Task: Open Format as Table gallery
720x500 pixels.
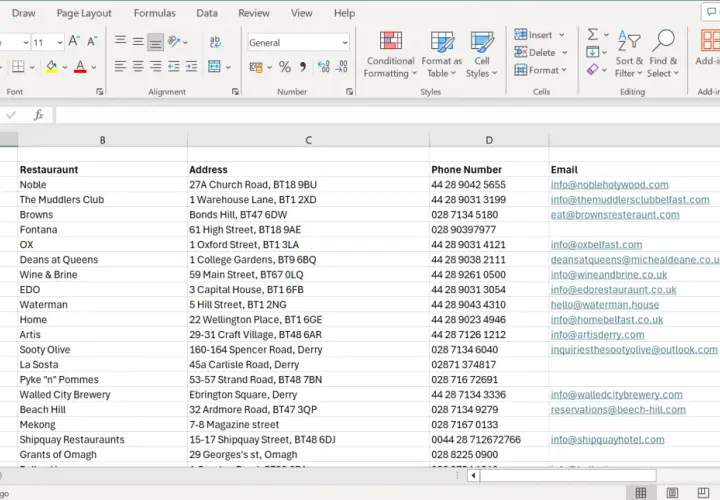Action: (442, 54)
